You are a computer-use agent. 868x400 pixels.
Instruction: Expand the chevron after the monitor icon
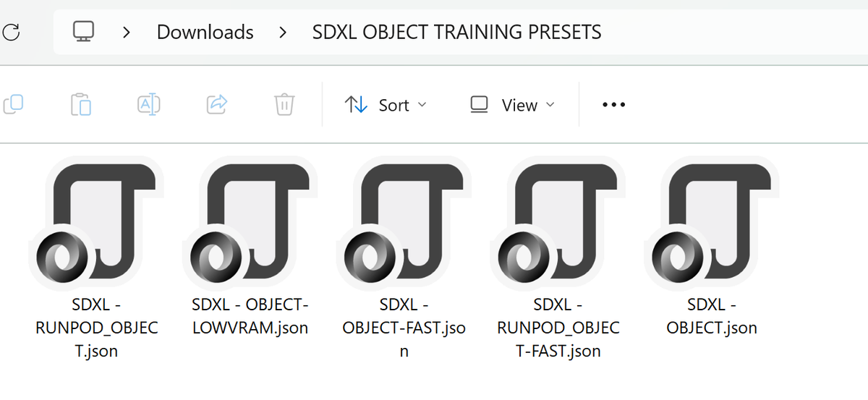pyautogui.click(x=127, y=33)
